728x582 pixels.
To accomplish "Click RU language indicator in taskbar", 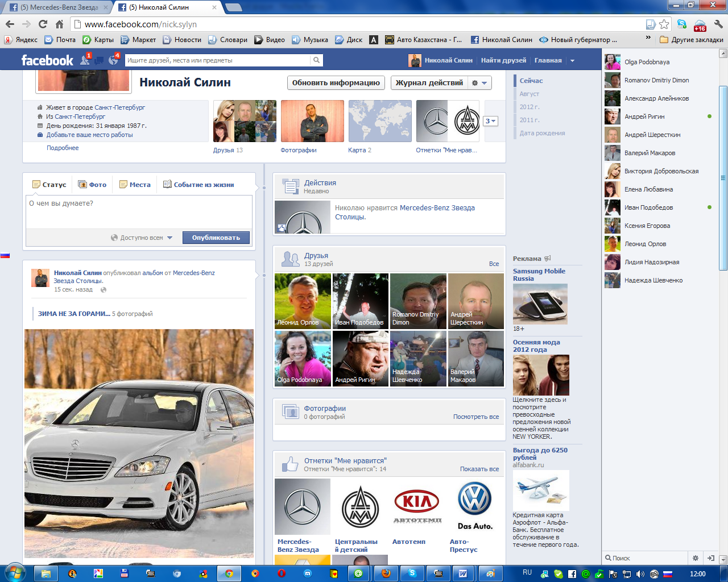I will coord(527,572).
